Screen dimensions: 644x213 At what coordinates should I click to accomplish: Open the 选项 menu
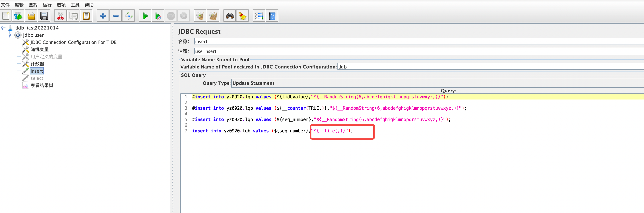click(x=61, y=5)
